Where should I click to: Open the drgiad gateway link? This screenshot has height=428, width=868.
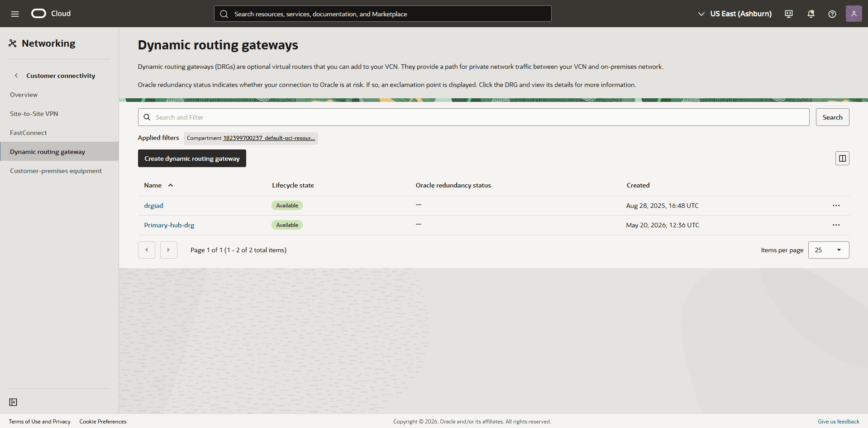(153, 206)
